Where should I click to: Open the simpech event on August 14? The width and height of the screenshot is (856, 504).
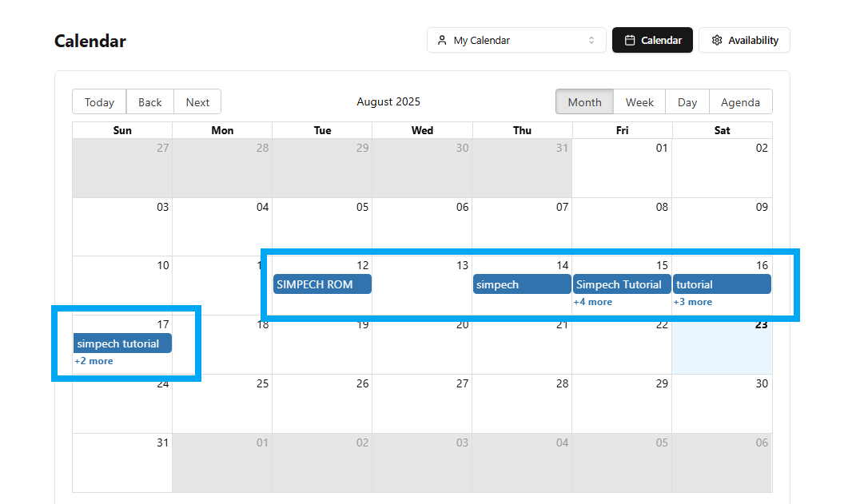(521, 284)
